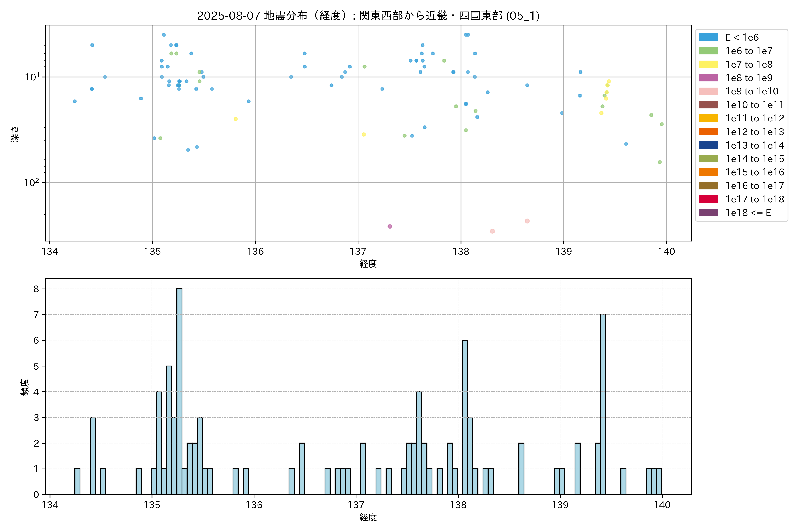Click the chart title text at top
Viewport: 798px width, 532px height.
368,16
